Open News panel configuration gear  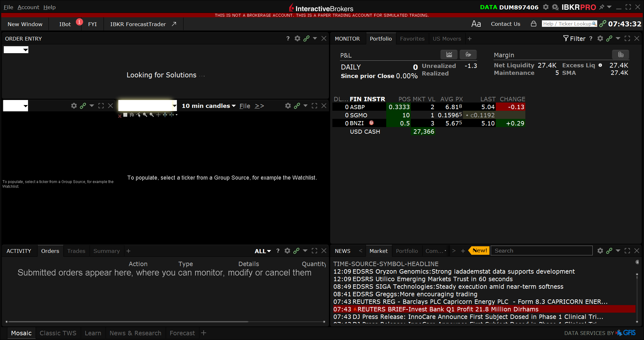(600, 251)
